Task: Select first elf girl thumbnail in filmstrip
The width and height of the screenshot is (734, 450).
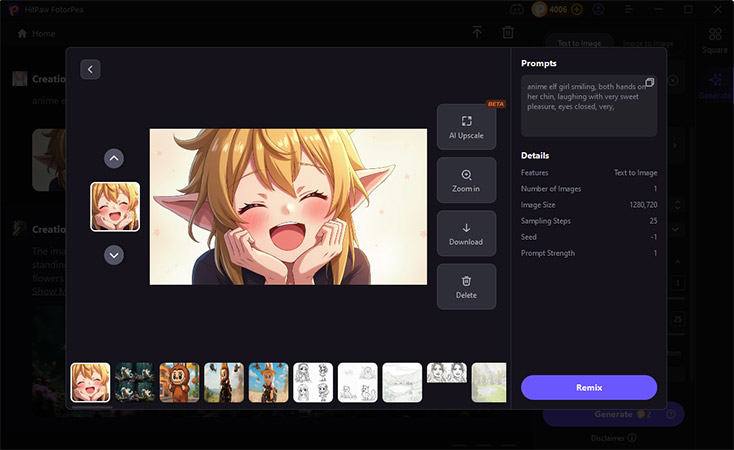Action: 90,382
